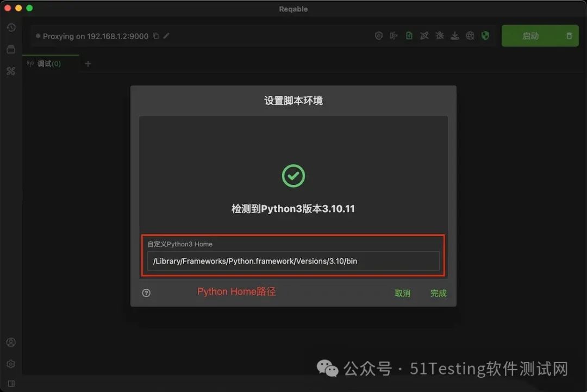Open the network globe icon in toolbar
The image size is (587, 392).
(470, 35)
